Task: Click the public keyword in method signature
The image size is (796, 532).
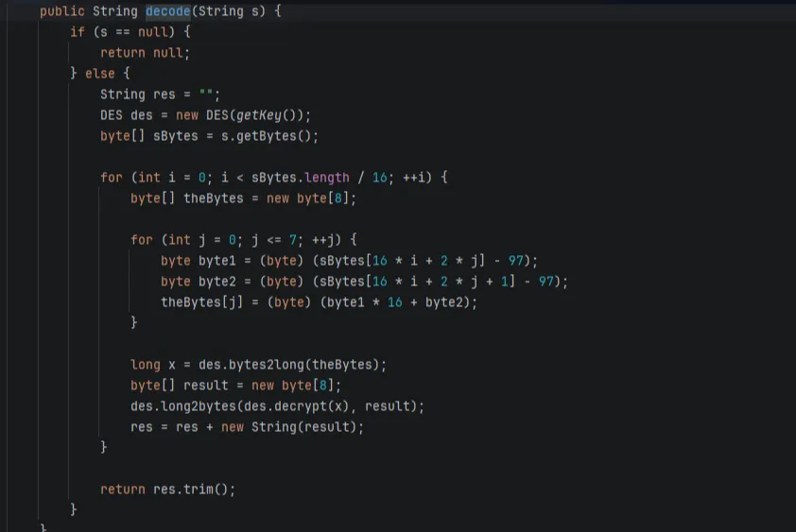Action: click(x=62, y=11)
